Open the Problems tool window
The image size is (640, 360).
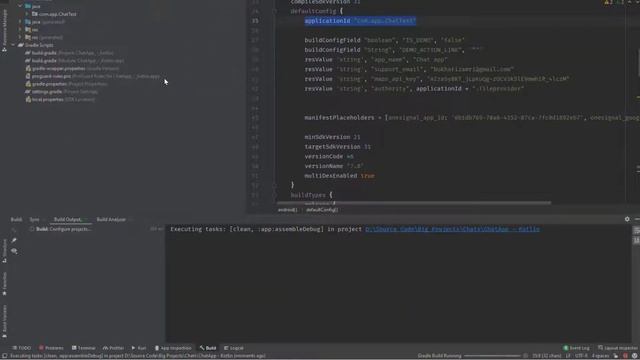(x=51, y=348)
